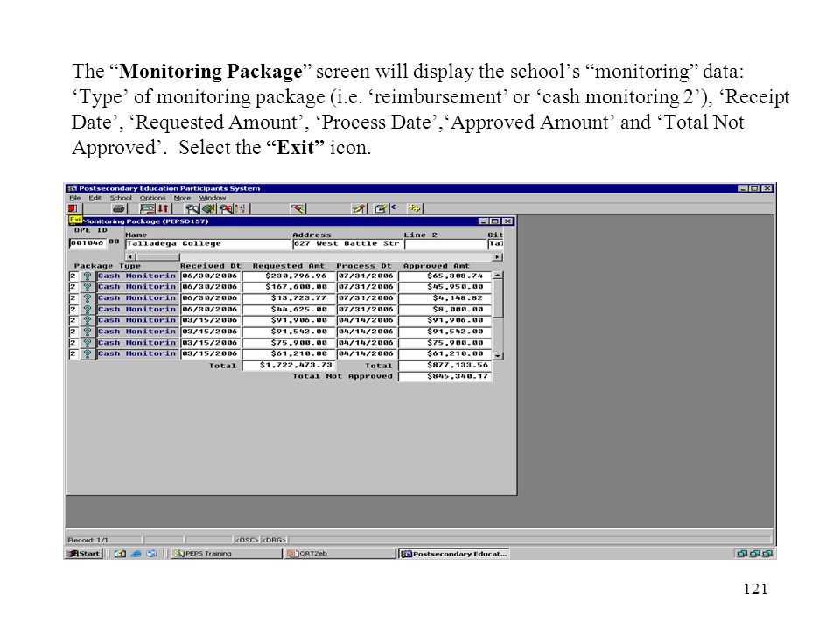Viewport: 840px width, 630px height.
Task: Click Received Dt 06/30/2006 in $44,625.00 row
Action: click(211, 310)
